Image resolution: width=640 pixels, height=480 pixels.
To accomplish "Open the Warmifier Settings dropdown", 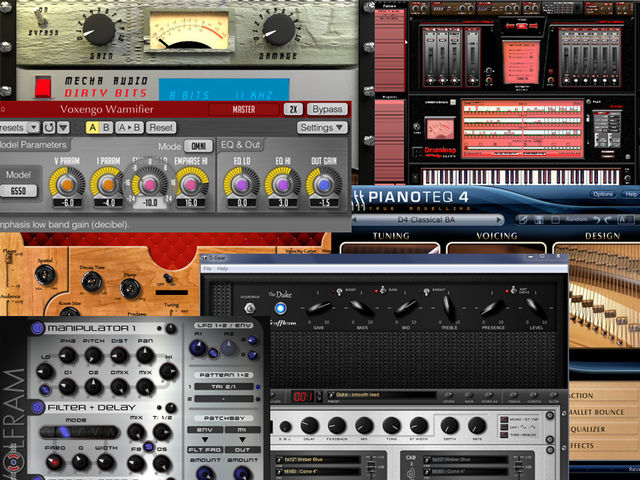I will pos(322,128).
